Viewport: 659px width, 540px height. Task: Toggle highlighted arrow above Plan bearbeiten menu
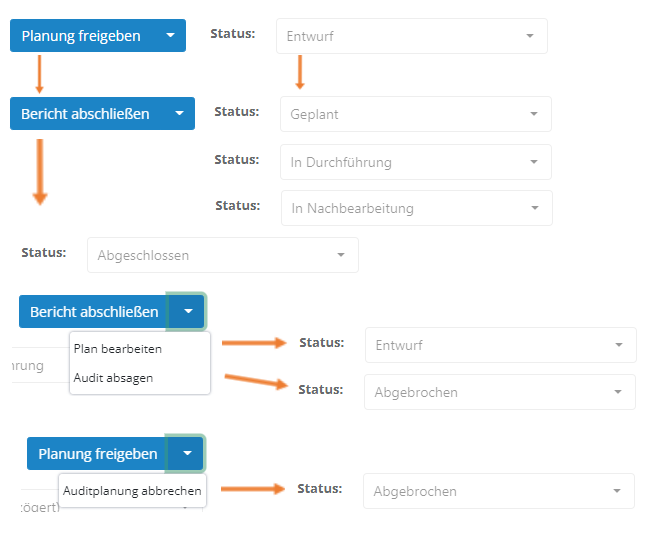point(187,312)
